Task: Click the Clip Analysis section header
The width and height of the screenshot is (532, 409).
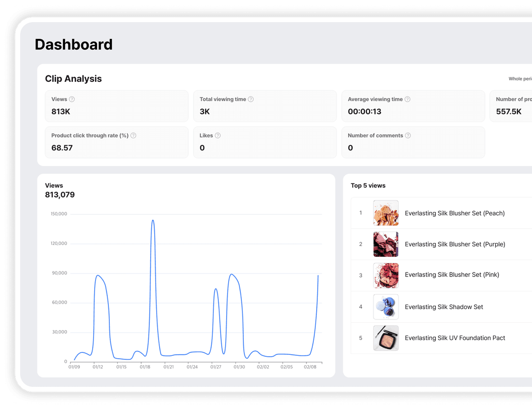Action: (x=73, y=79)
